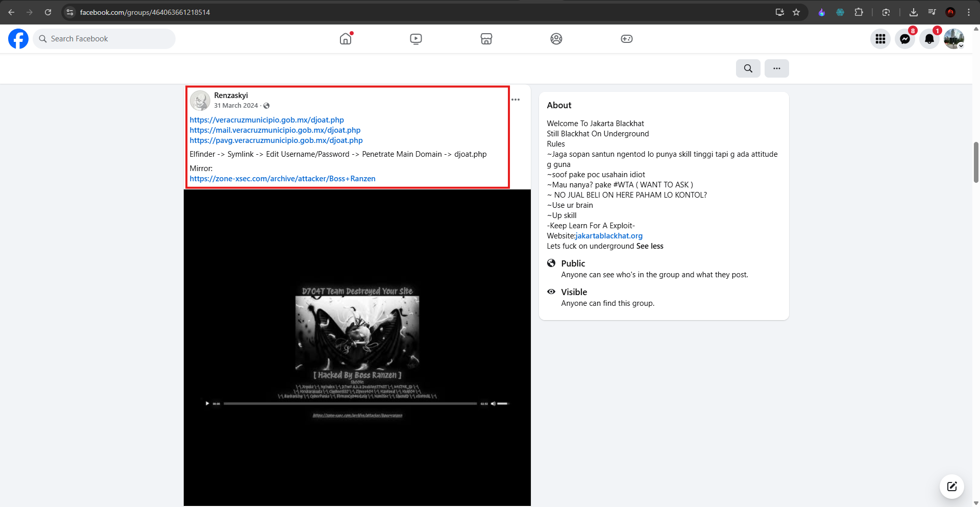Open the Facebook menu grid icon

point(880,39)
